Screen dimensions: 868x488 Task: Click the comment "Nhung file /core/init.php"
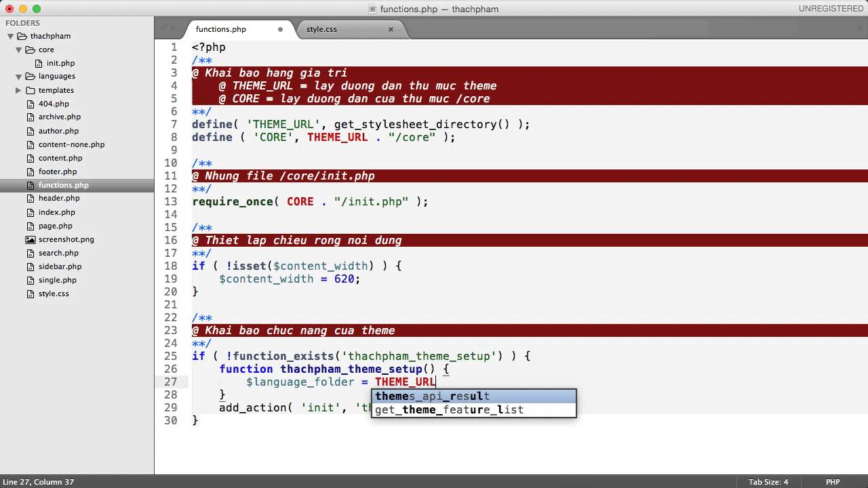click(290, 176)
